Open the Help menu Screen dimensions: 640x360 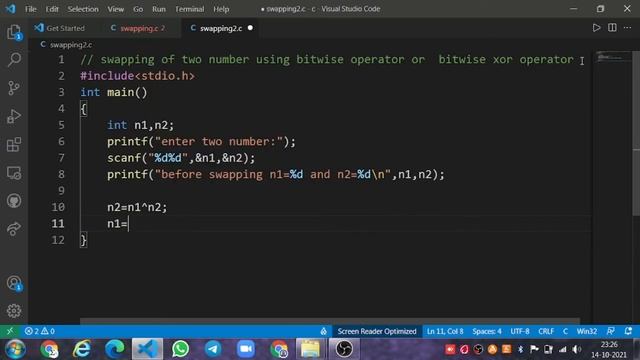coord(221,9)
